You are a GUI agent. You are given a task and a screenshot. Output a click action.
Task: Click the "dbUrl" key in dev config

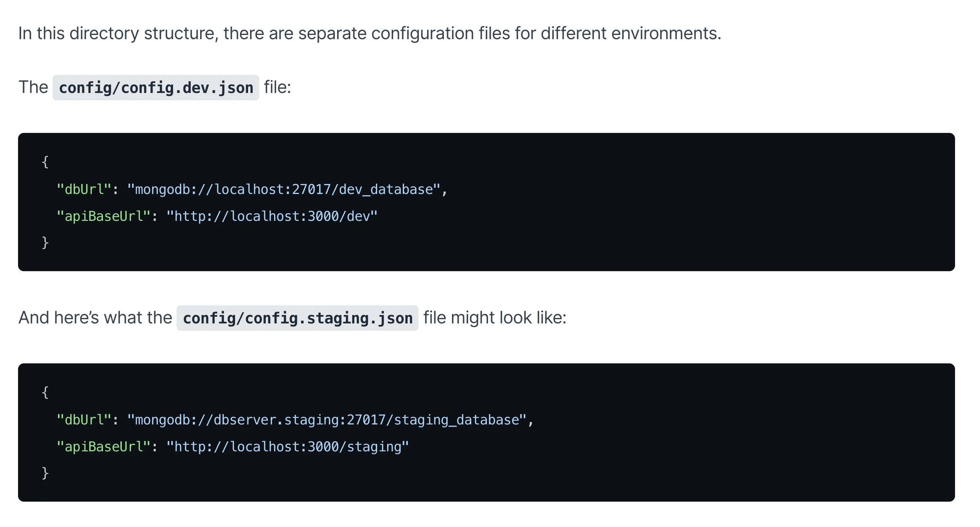pyautogui.click(x=84, y=189)
